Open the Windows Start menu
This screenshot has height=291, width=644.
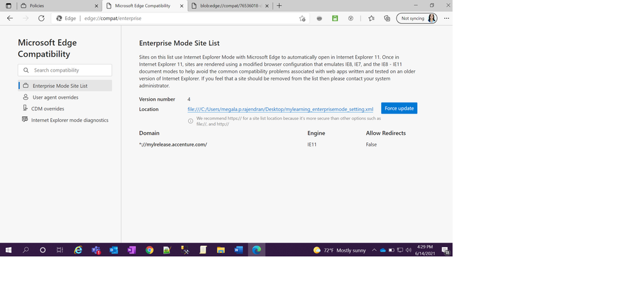[8, 250]
